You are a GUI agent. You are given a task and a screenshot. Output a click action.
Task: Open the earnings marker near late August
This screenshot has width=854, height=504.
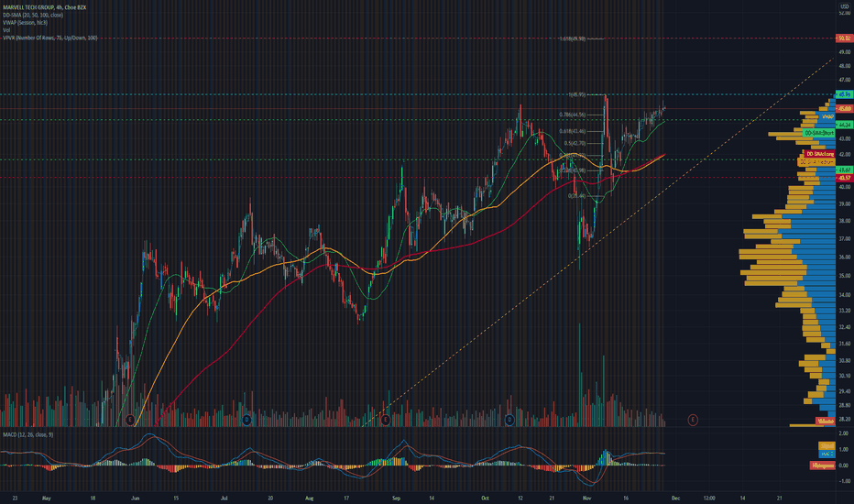pos(386,420)
